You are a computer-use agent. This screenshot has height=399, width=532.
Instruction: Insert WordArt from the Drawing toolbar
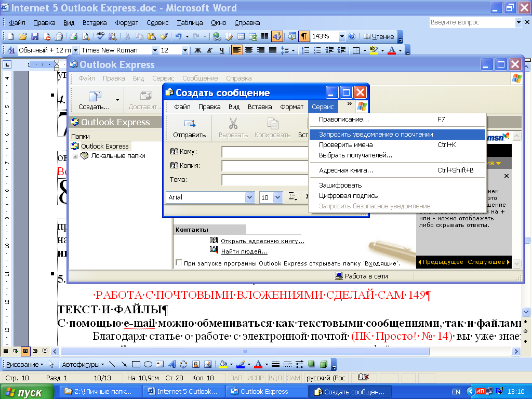tap(171, 364)
